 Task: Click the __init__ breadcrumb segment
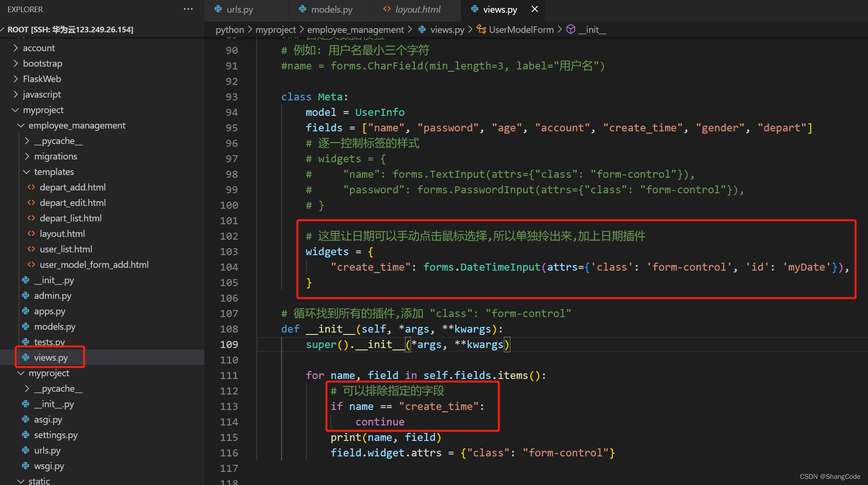click(x=592, y=30)
